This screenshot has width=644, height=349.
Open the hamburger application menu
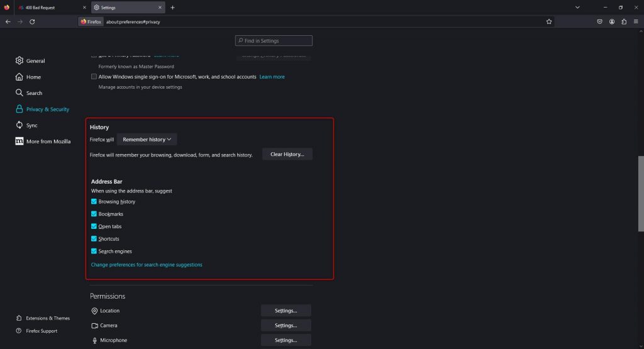pos(635,21)
